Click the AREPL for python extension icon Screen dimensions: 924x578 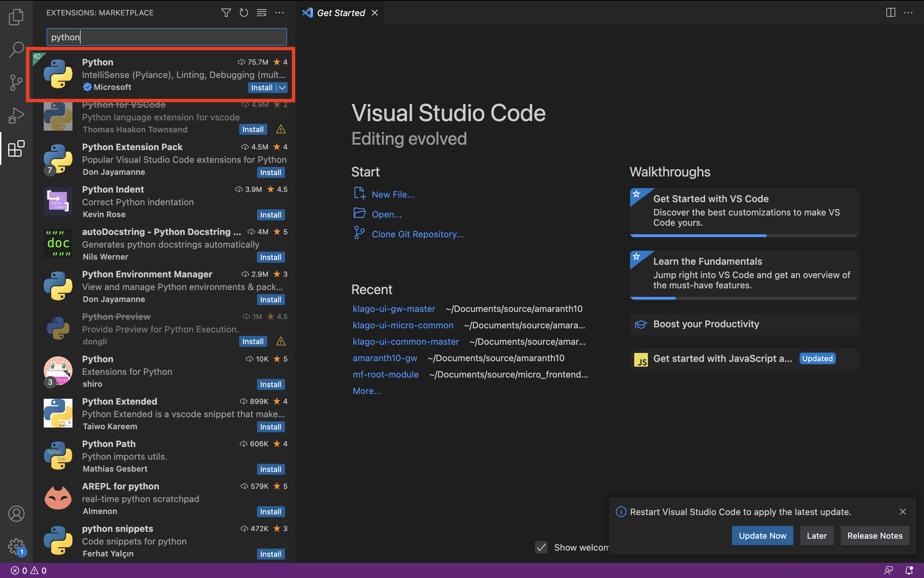[58, 498]
